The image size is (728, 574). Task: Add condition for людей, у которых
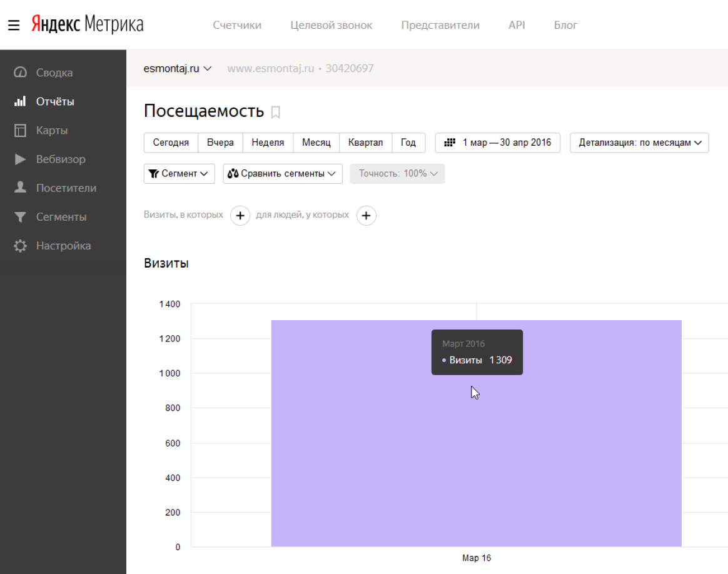click(x=367, y=215)
